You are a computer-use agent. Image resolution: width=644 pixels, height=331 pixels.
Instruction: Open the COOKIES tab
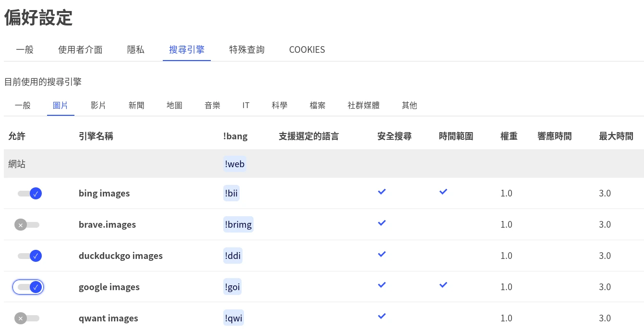tap(307, 49)
